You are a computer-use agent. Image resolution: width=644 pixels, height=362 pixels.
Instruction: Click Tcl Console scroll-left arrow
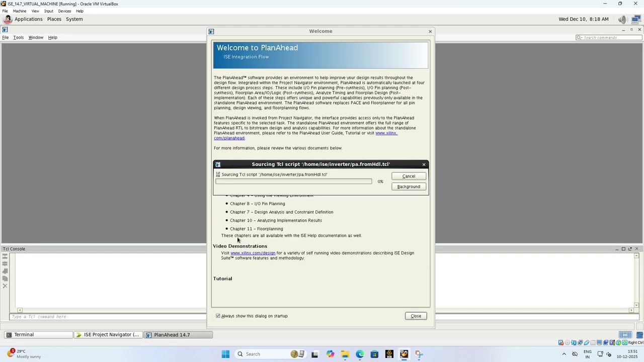[x=20, y=310]
